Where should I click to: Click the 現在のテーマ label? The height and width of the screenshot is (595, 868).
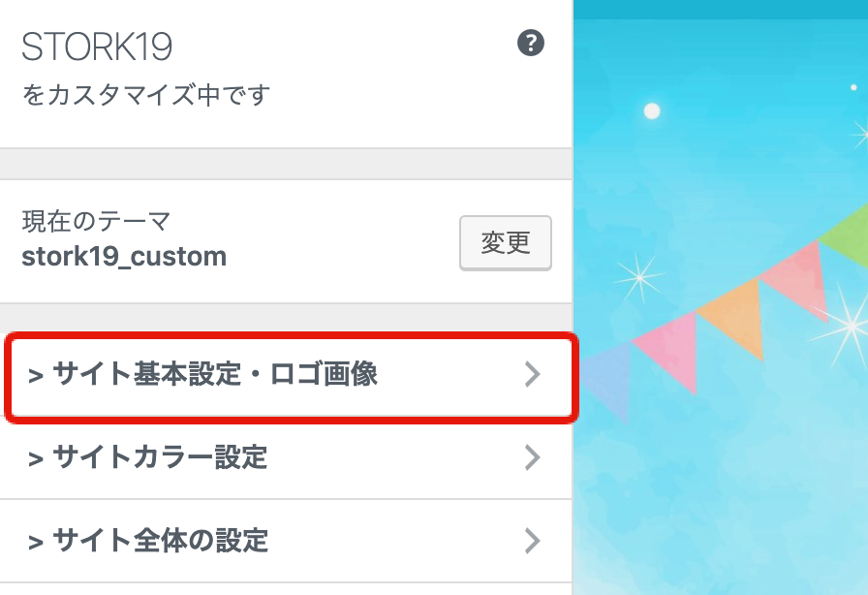96,221
